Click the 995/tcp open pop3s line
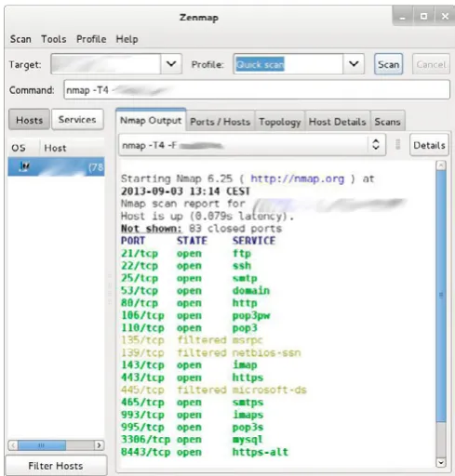 [193, 427]
